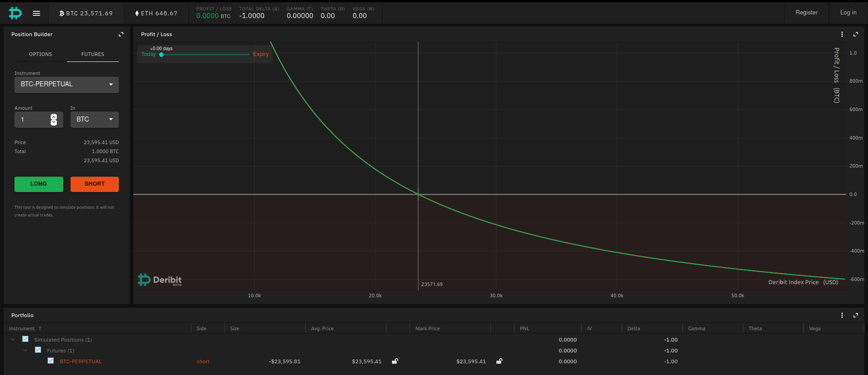This screenshot has width=868, height=375.
Task: Expand the Position Builder panel
Action: (121, 34)
